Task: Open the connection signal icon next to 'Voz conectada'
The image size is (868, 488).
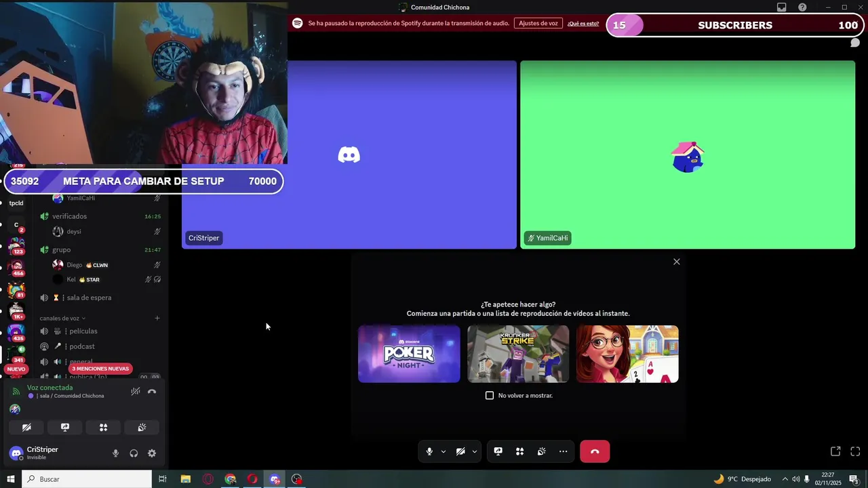Action: (x=16, y=391)
